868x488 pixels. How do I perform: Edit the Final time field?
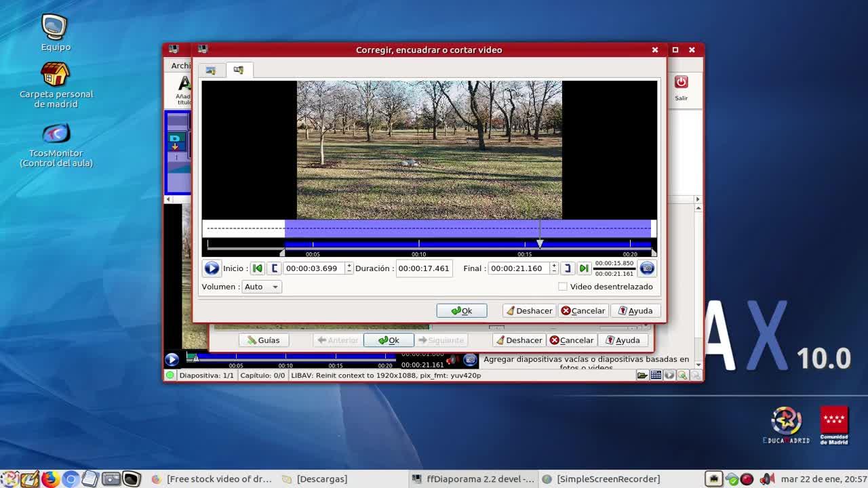tap(519, 268)
